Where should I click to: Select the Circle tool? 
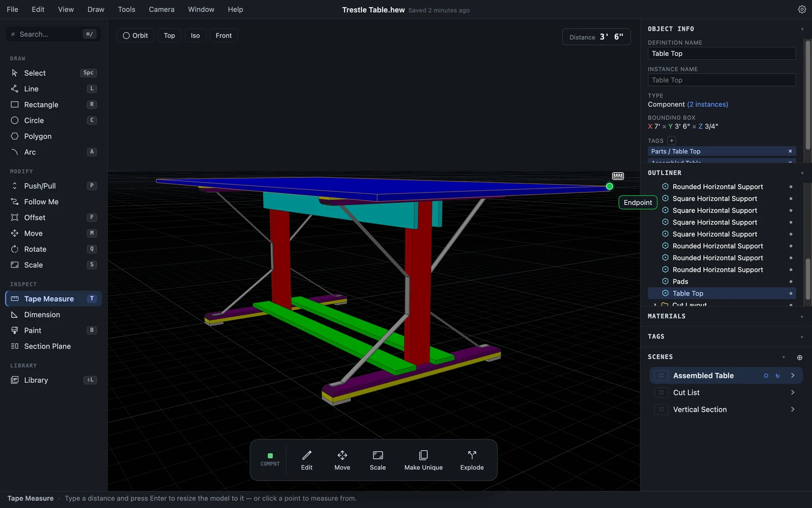coord(53,120)
